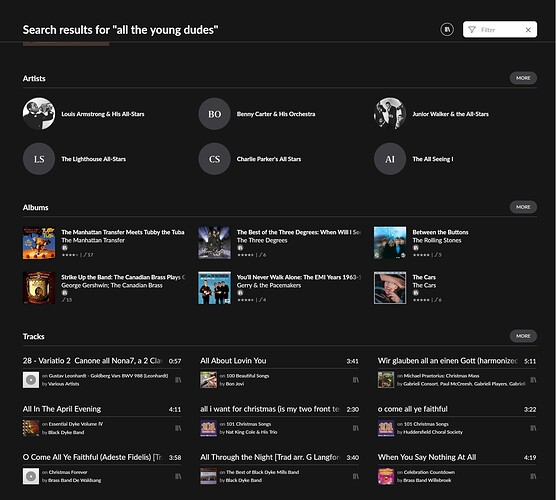This screenshot has width=556, height=500.
Task: Open the AI avatar for The All Seeing I
Action: (390, 159)
